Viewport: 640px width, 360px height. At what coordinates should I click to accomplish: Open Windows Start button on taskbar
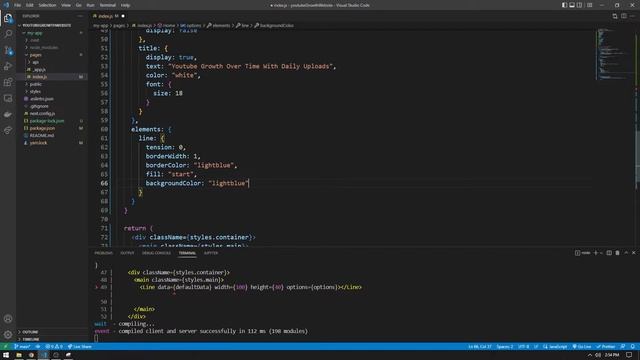click(6, 355)
